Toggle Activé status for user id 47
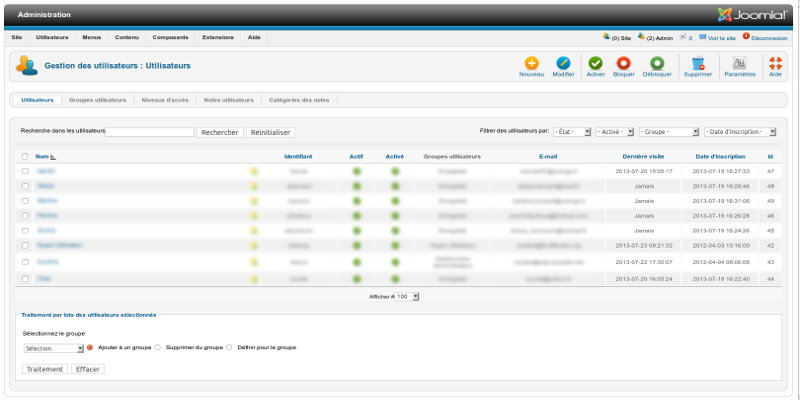This screenshot has width=800, height=400. [395, 171]
